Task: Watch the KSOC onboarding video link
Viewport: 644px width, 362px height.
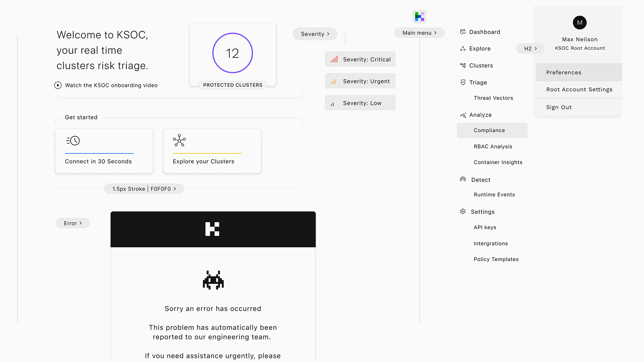Action: pos(111,85)
